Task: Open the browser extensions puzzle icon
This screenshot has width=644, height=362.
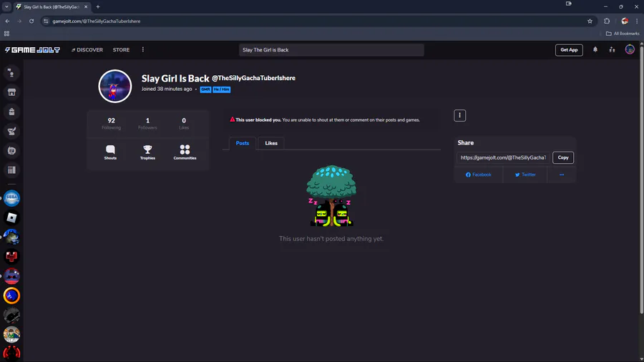Action: [x=607, y=21]
